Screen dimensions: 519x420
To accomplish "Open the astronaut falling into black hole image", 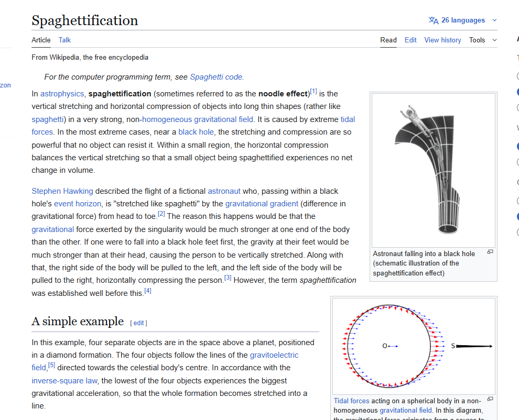I will [x=433, y=170].
